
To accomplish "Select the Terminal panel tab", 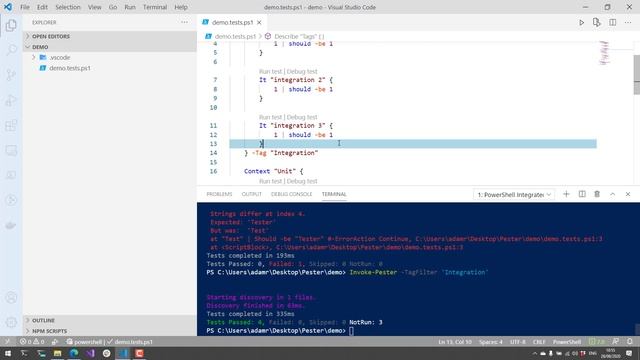I will tap(334, 194).
